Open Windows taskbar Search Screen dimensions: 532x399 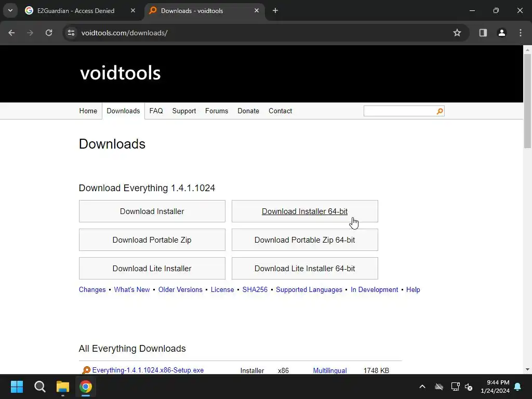(39, 387)
